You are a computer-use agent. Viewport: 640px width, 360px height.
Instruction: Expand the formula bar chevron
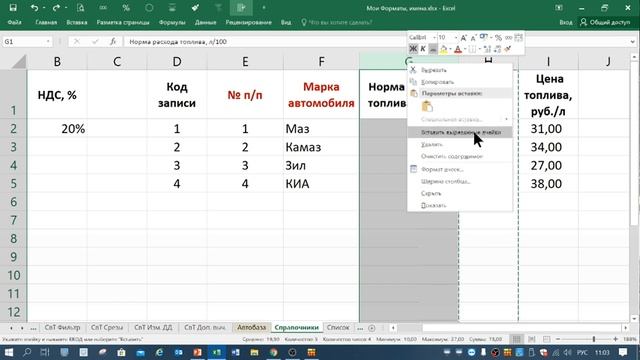click(x=633, y=42)
